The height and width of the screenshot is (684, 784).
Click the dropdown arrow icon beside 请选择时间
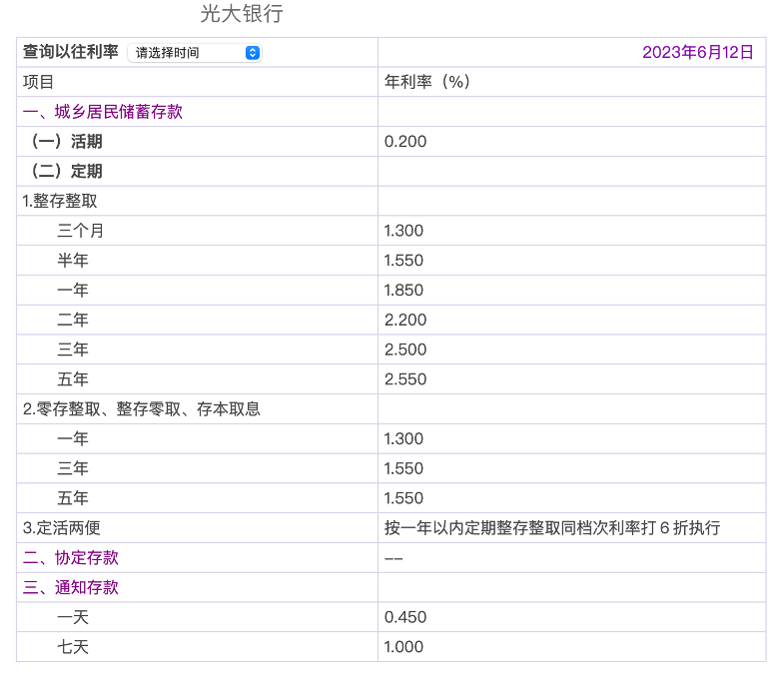252,53
